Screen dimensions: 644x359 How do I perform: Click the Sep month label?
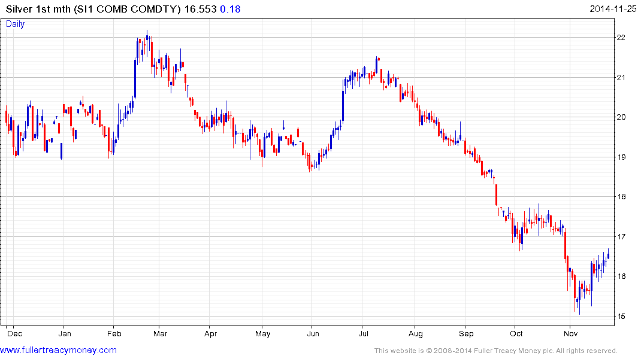pyautogui.click(x=466, y=333)
